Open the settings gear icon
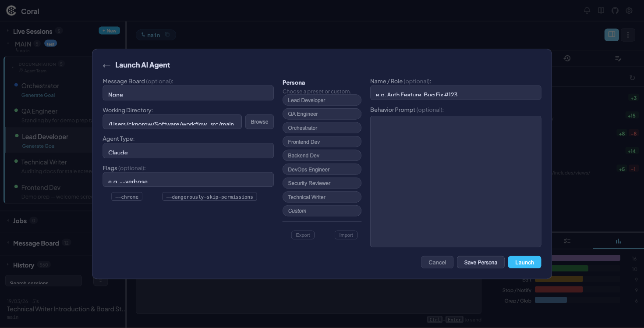The width and height of the screenshot is (644, 328). coord(629,10)
